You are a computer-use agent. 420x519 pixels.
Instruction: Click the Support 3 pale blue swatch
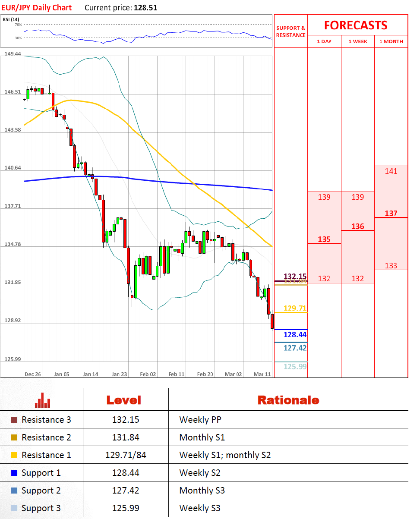click(x=14, y=508)
